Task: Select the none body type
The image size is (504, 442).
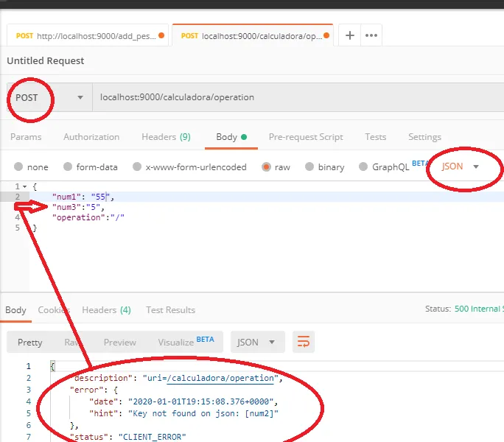Action: pyautogui.click(x=31, y=166)
